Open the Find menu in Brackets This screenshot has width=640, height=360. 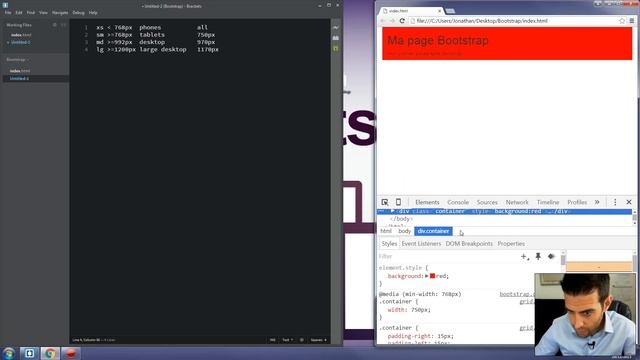[31, 13]
